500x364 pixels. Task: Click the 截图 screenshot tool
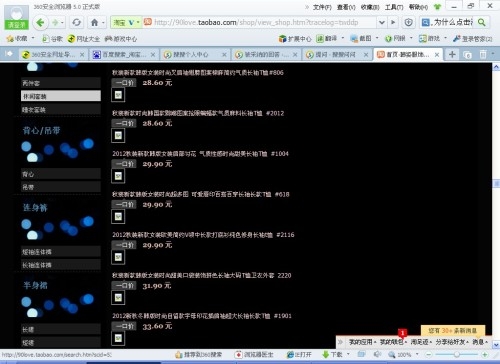361,39
